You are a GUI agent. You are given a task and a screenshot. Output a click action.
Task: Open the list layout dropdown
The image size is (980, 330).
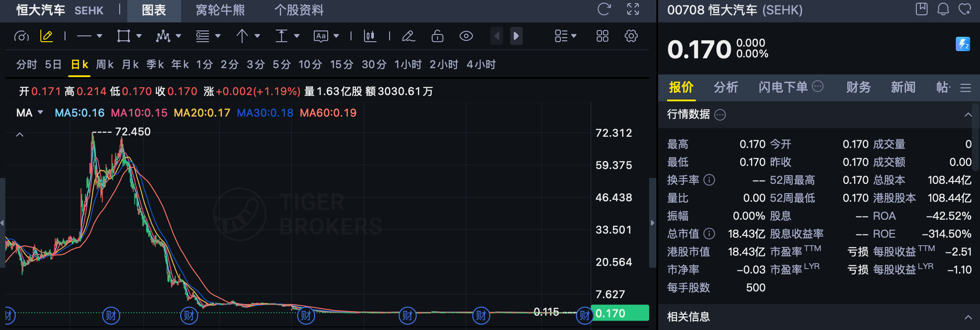tap(566, 36)
